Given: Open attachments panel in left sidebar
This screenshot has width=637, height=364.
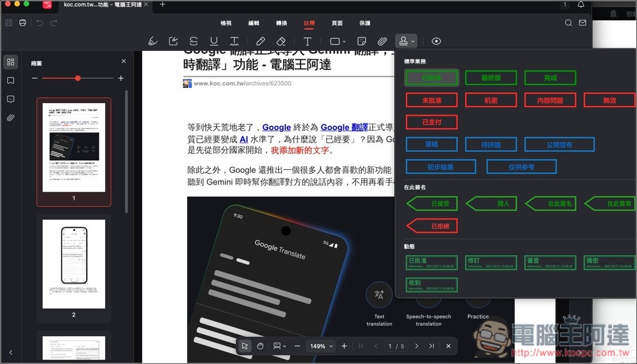Looking at the screenshot, I should [x=11, y=118].
